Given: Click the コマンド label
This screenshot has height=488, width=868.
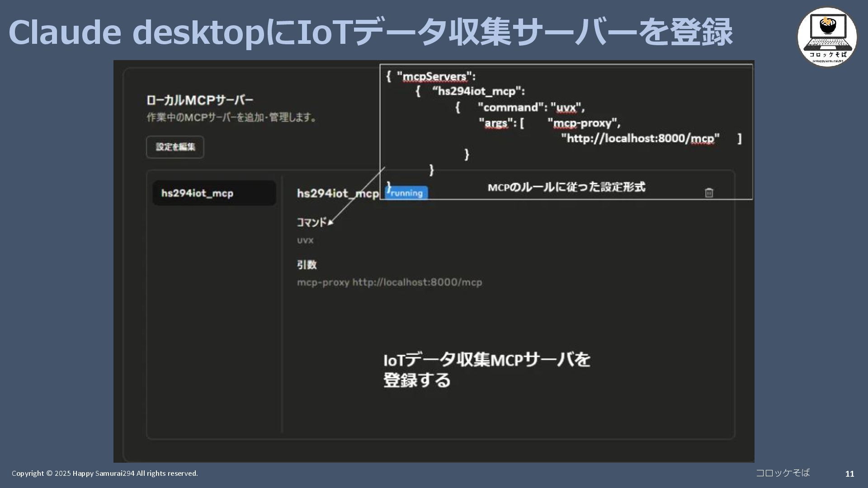Looking at the screenshot, I should pyautogui.click(x=311, y=222).
